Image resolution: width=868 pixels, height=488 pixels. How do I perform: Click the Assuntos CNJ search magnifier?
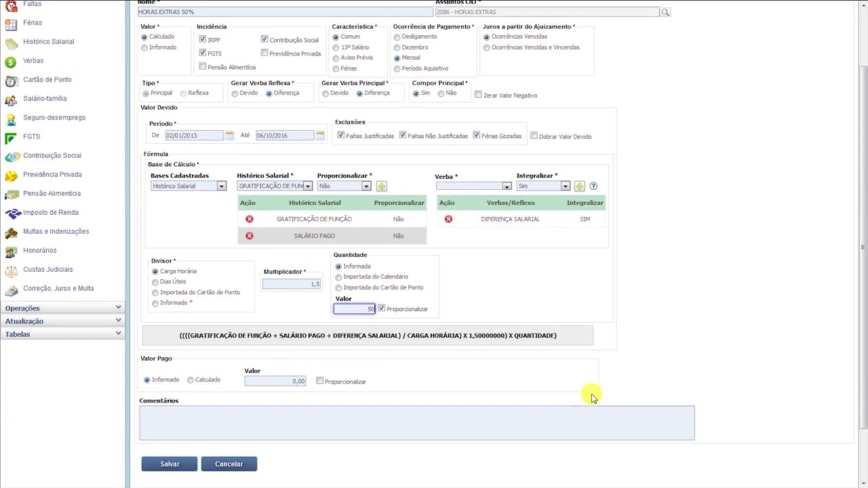665,12
